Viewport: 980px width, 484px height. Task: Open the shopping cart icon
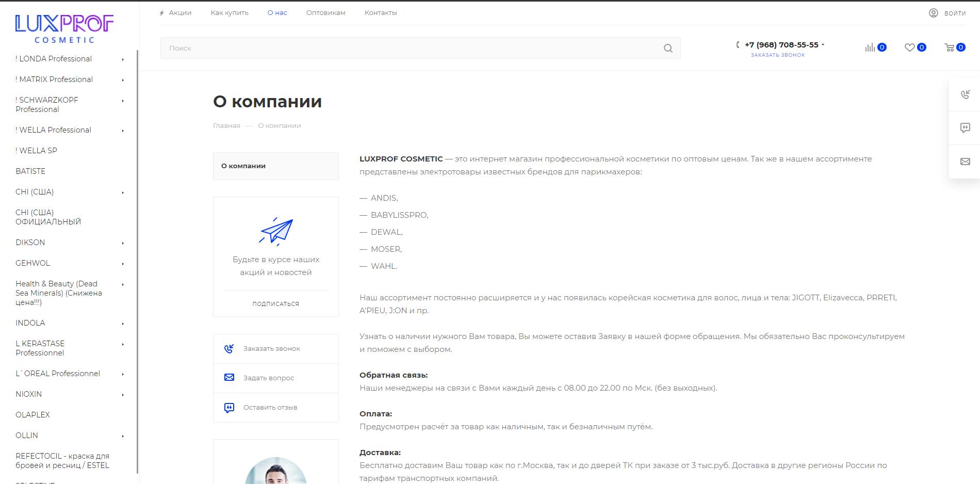(x=949, y=47)
